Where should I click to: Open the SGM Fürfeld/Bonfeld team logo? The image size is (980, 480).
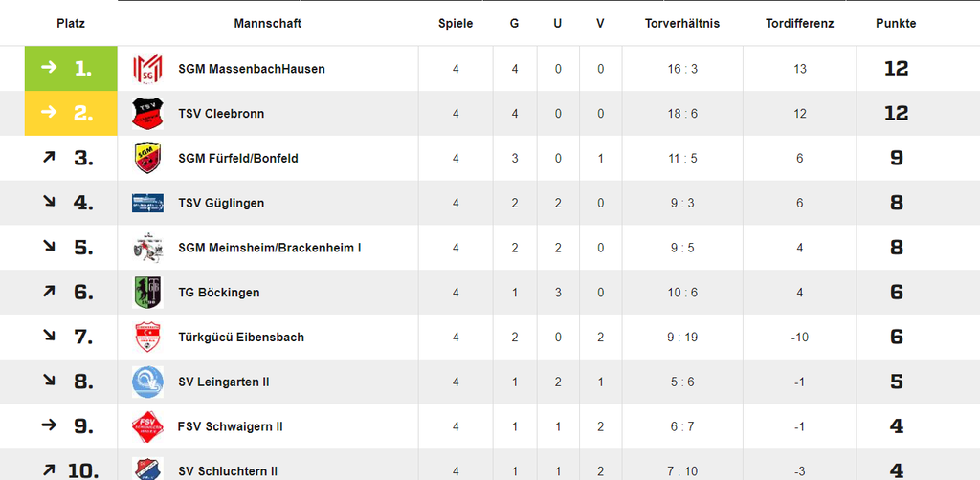[147, 158]
